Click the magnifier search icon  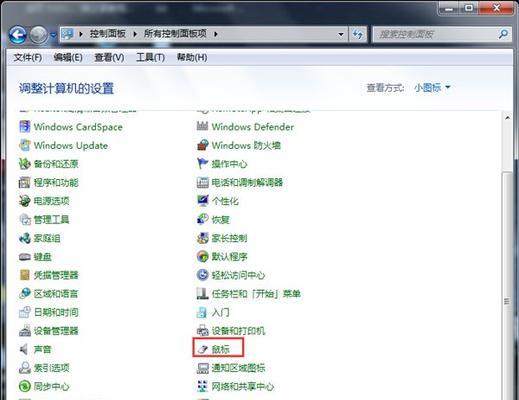coord(503,34)
